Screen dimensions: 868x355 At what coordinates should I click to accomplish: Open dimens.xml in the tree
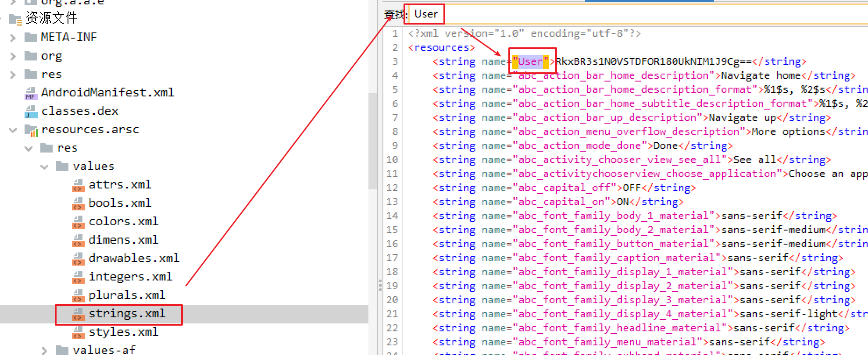pyautogui.click(x=123, y=240)
